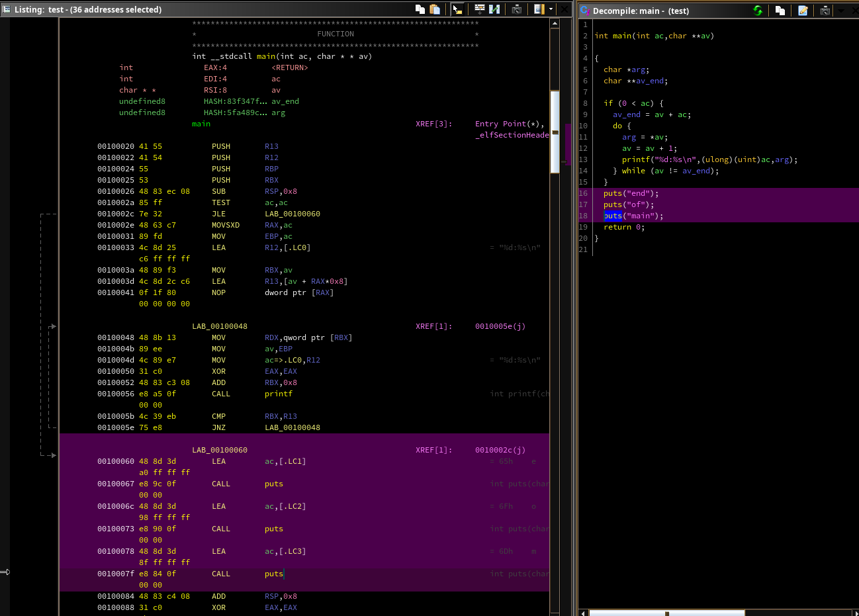This screenshot has width=859, height=616.
Task: Take a snapshot of the Listing window
Action: (517, 9)
